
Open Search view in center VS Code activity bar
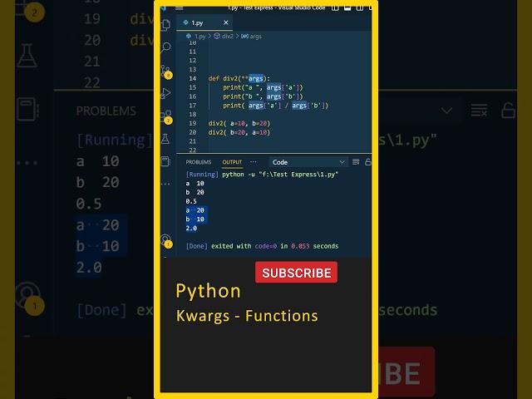pos(165,47)
